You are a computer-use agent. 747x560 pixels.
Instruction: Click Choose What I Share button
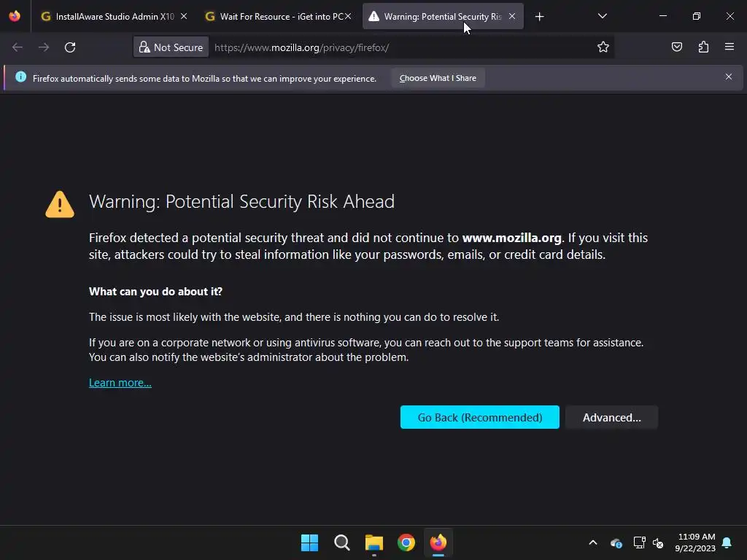(438, 78)
